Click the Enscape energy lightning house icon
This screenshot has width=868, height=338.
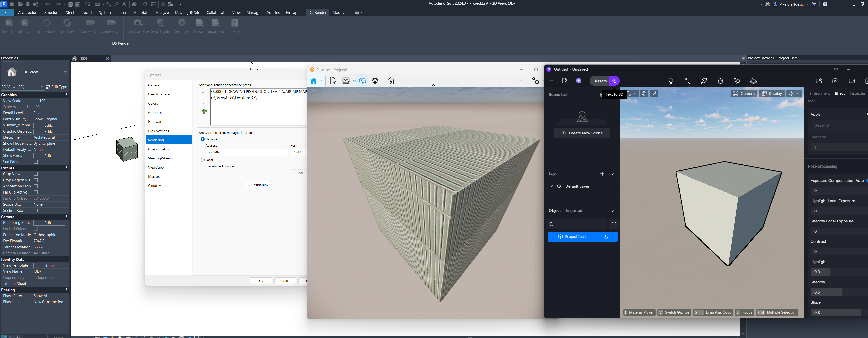[391, 81]
